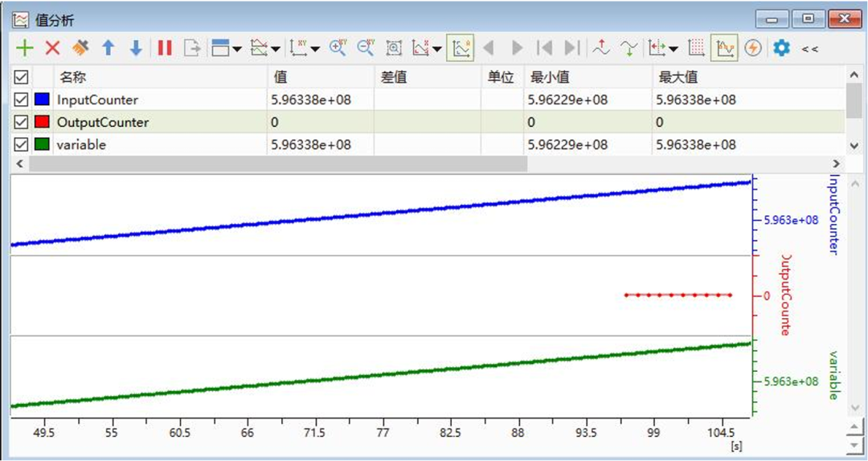Expand the graph display mode dropdown
The width and height of the screenshot is (868, 461).
point(276,49)
